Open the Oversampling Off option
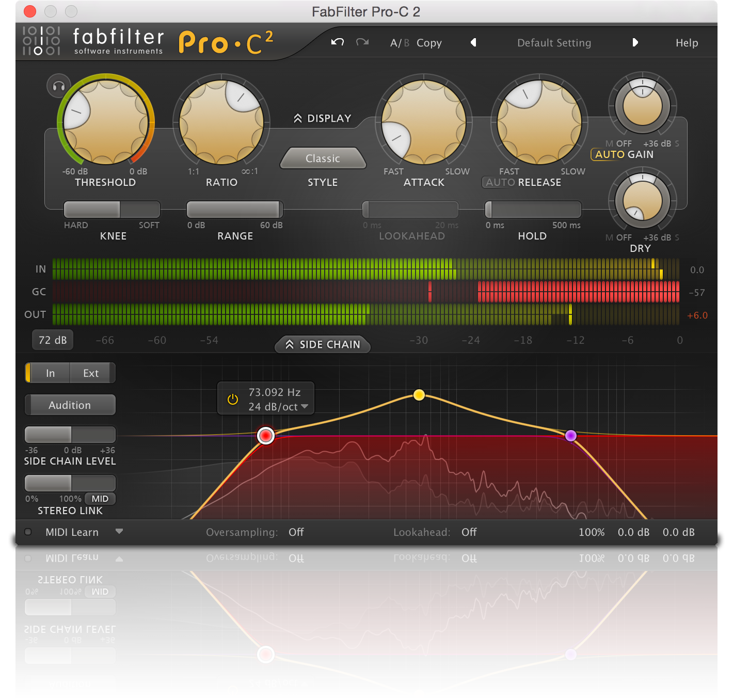This screenshot has height=700, width=733. (x=296, y=532)
